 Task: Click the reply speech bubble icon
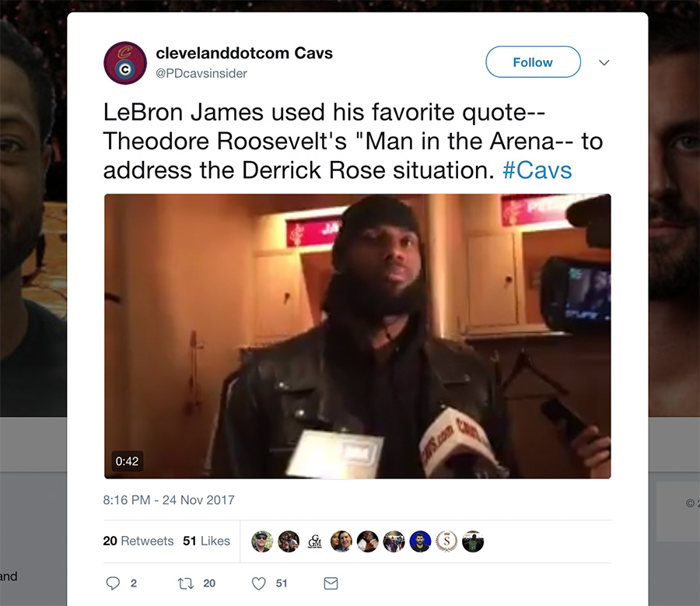pyautogui.click(x=113, y=583)
